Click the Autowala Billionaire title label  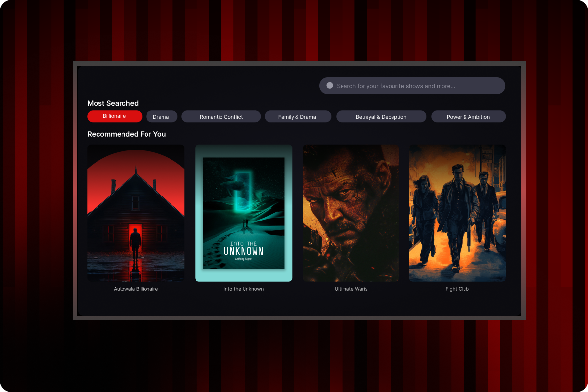pyautogui.click(x=136, y=289)
